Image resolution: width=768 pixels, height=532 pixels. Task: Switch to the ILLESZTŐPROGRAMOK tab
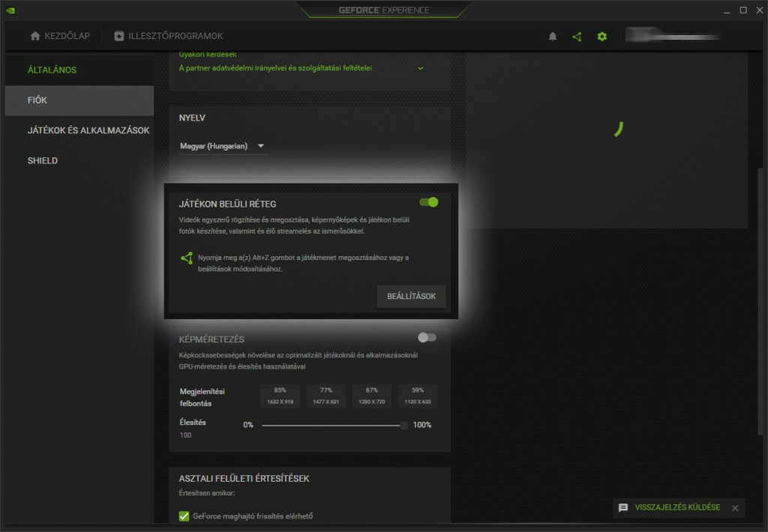tap(169, 36)
